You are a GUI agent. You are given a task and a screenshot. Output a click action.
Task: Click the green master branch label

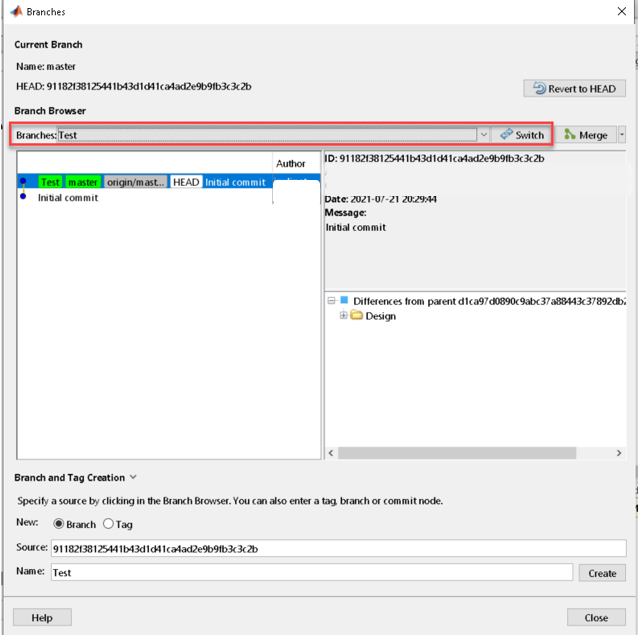point(83,182)
